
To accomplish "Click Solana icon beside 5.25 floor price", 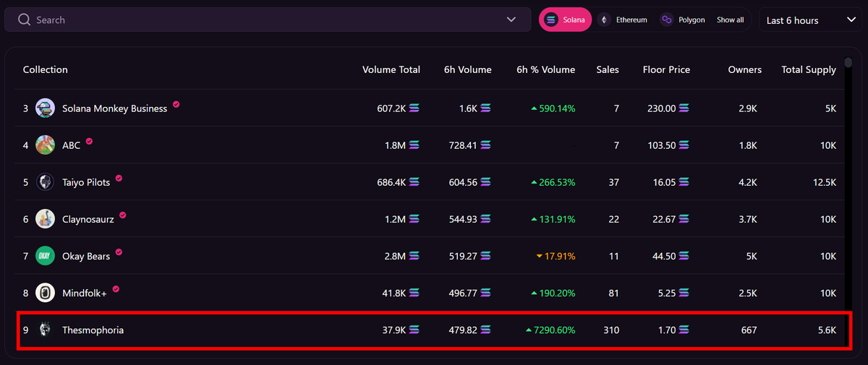I will [684, 293].
